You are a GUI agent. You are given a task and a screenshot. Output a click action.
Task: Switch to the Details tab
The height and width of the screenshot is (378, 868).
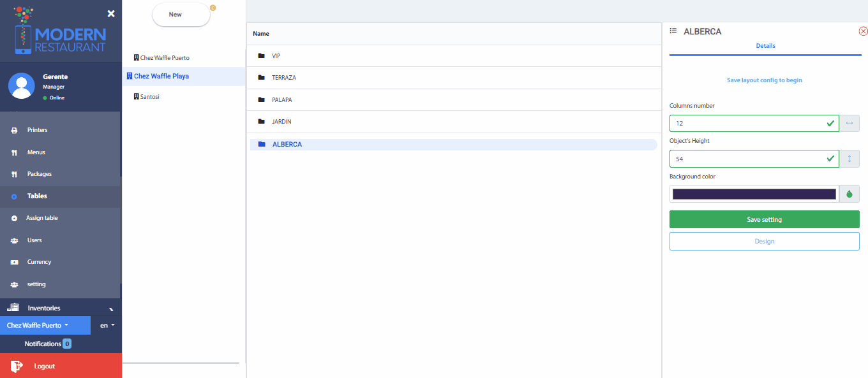pyautogui.click(x=765, y=46)
